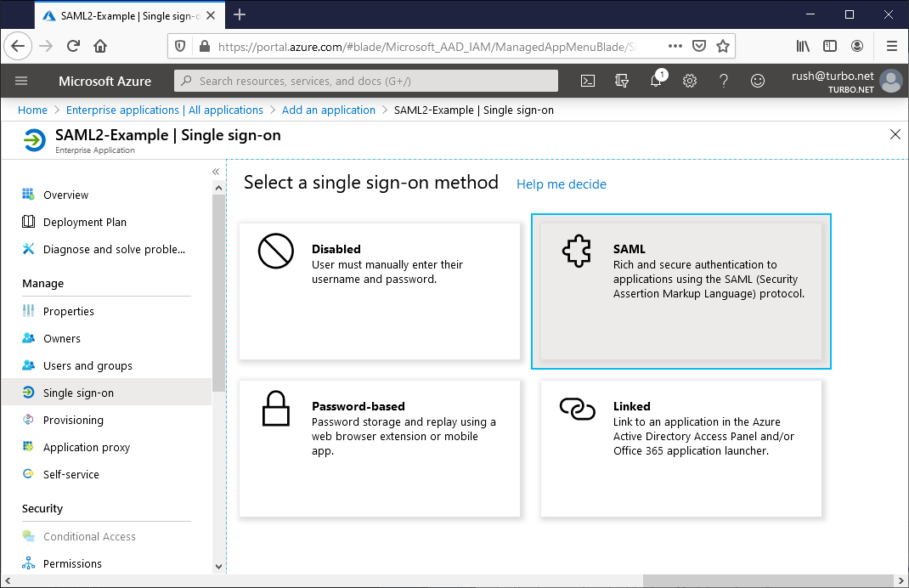Open the Azure Cloud Shell
The image size is (909, 588).
click(588, 81)
